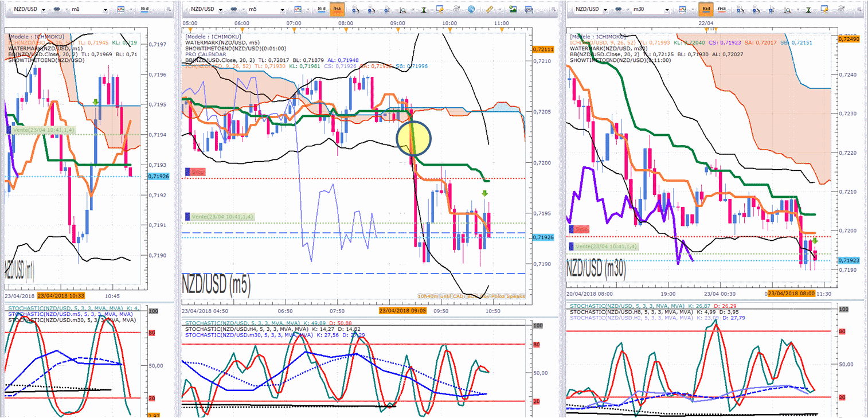Click the chart lock key icon in the m5 toolbar
Screen dimensions: 868x418
pos(440,9)
